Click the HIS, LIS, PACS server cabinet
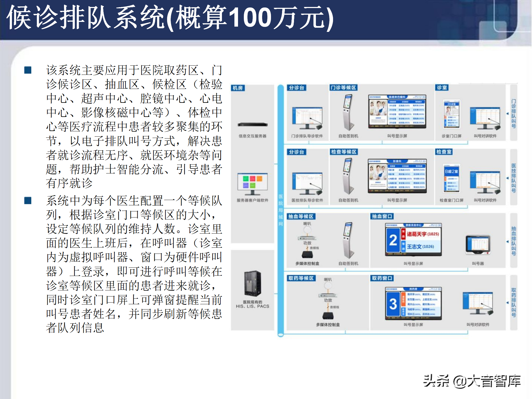532x399 pixels. (x=252, y=283)
